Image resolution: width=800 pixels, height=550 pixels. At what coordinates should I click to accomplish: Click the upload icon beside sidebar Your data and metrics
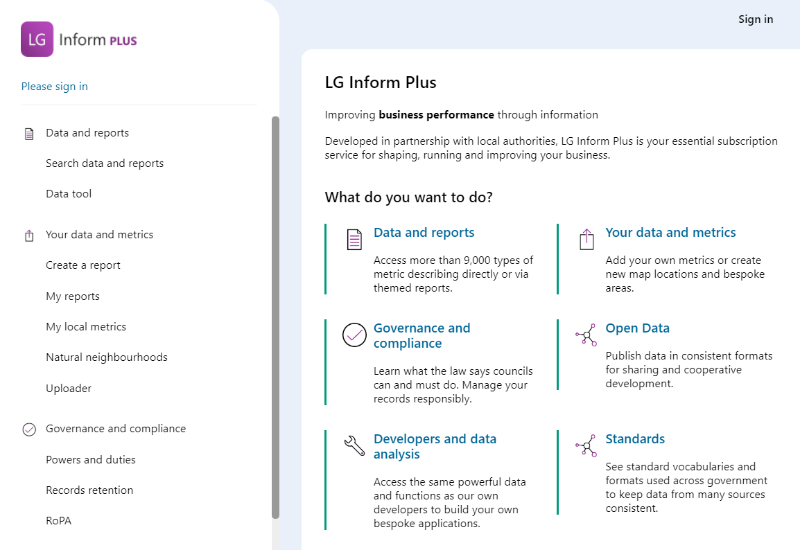click(29, 236)
